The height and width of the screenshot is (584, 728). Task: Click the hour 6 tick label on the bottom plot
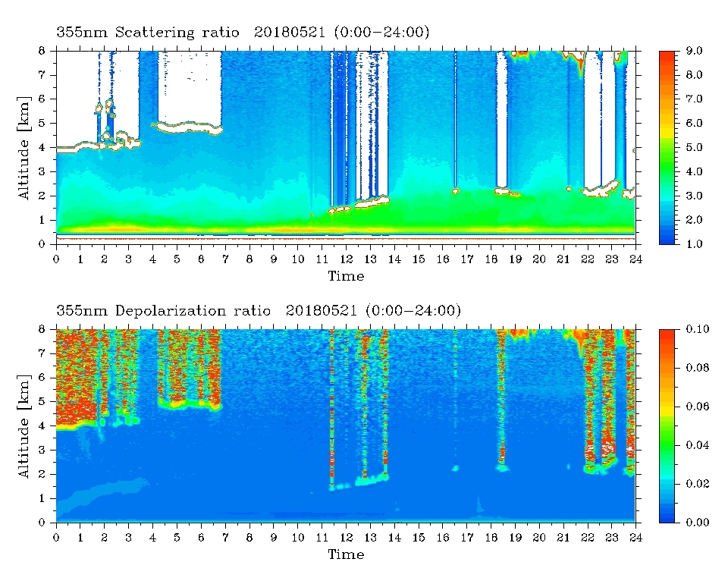coord(201,537)
